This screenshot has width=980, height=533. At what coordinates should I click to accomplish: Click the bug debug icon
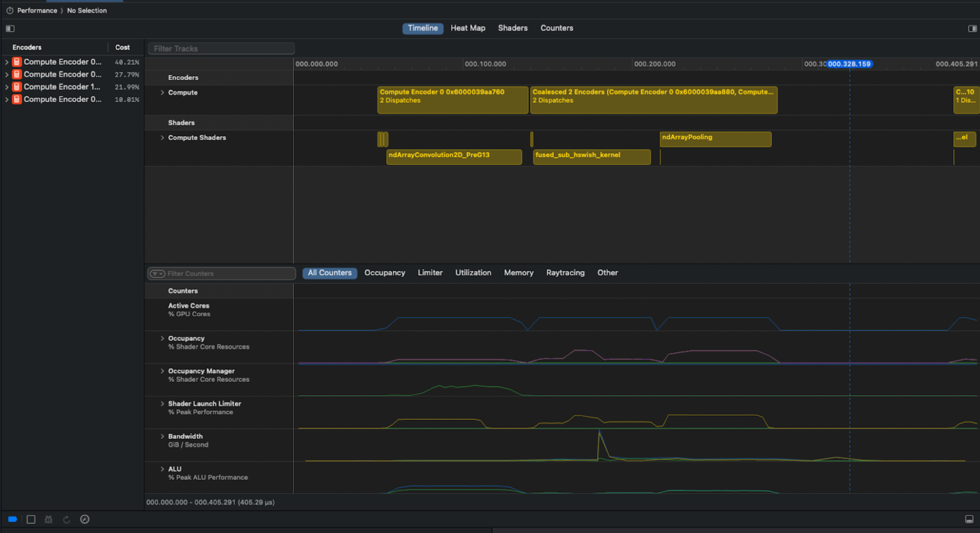48,519
